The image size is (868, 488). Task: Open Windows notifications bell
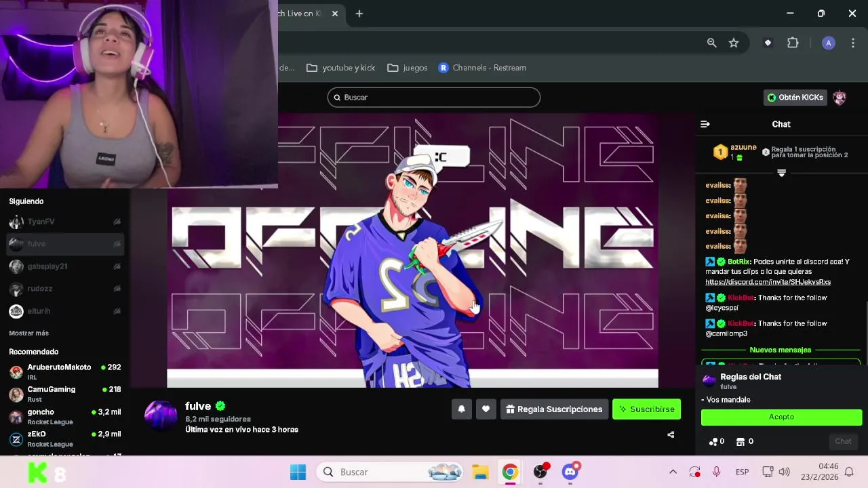pyautogui.click(x=849, y=472)
